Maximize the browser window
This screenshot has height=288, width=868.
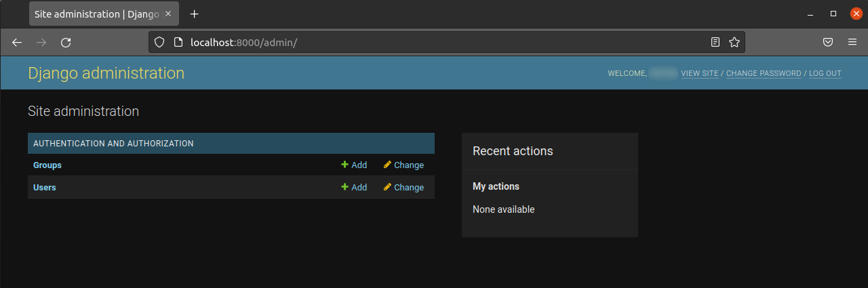click(x=833, y=14)
